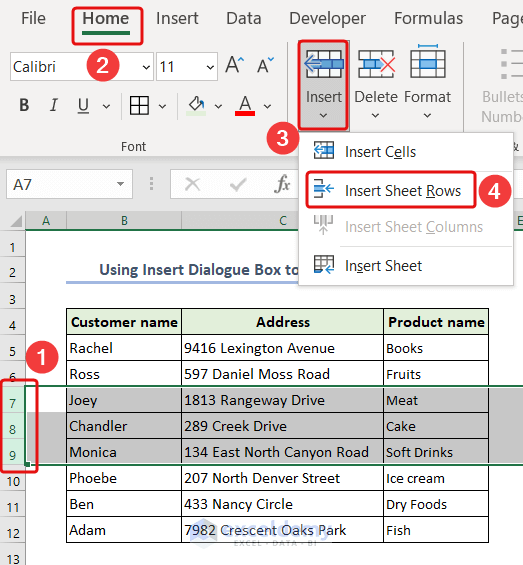Click the Delete cells ribbon icon
Viewport: 523px width, 565px height.
pos(376,64)
